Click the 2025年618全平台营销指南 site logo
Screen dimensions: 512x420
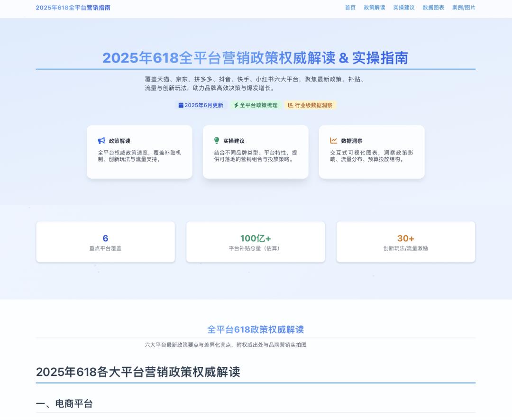73,8
